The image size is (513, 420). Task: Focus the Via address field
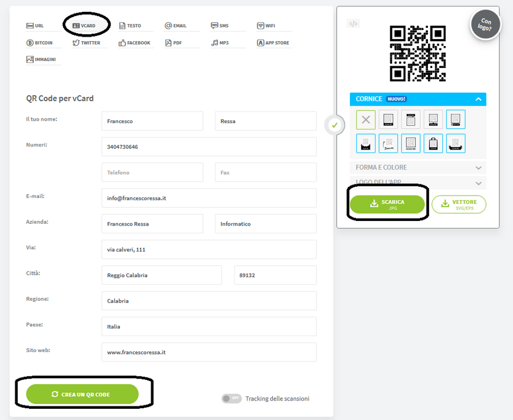tap(209, 249)
